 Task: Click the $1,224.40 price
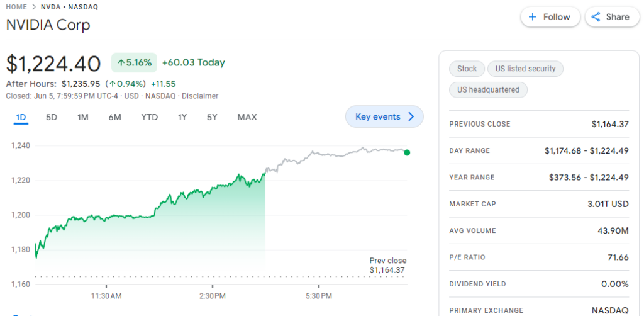53,64
